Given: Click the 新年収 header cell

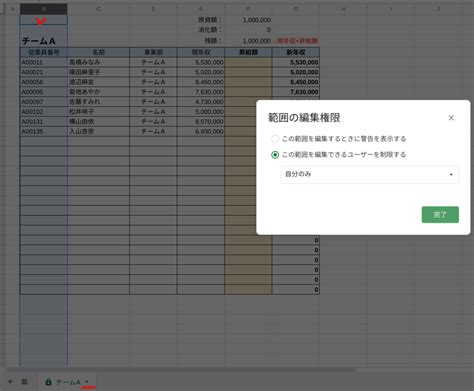Looking at the screenshot, I should click(x=296, y=52).
